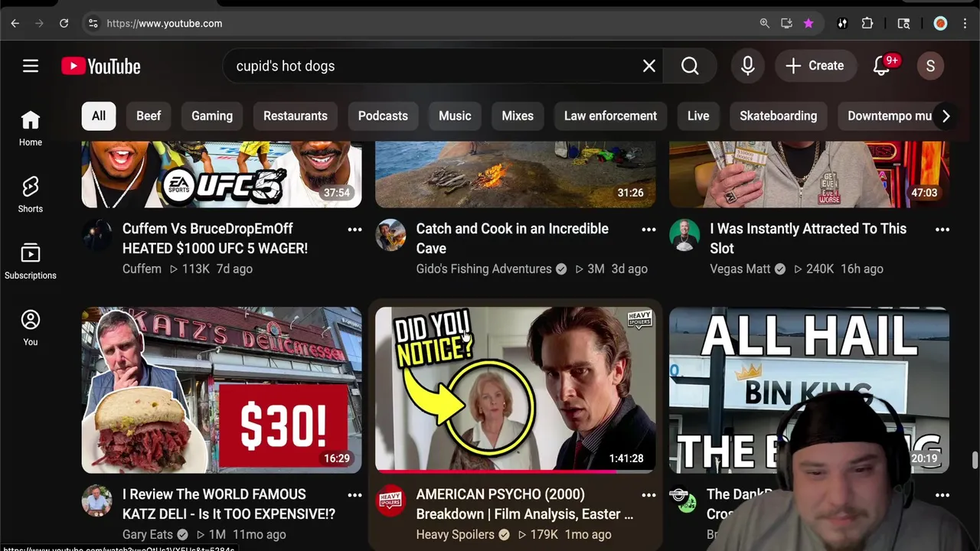Open Shorts in sidebar
This screenshot has height=551, width=980.
pyautogui.click(x=31, y=194)
